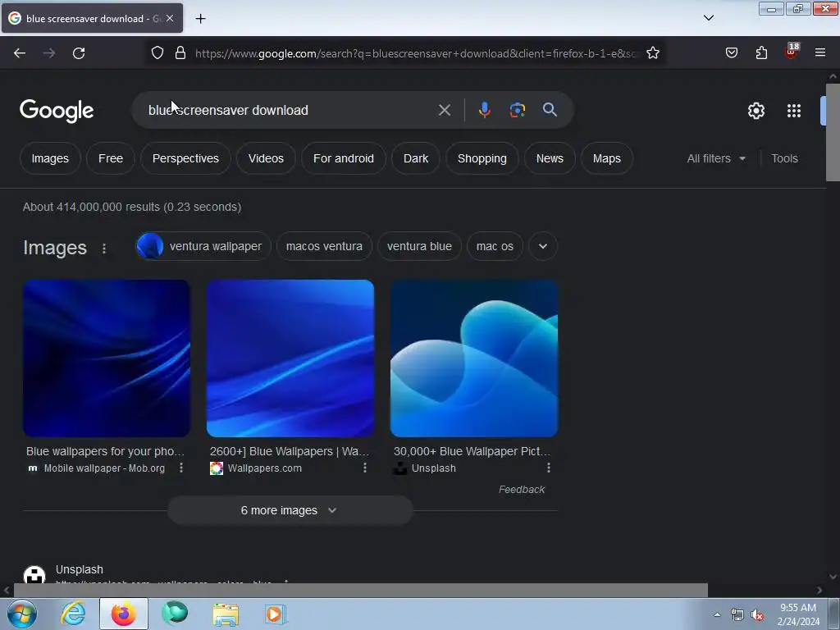840x630 pixels.
Task: Save page to Pocket icon
Action: [x=731, y=53]
